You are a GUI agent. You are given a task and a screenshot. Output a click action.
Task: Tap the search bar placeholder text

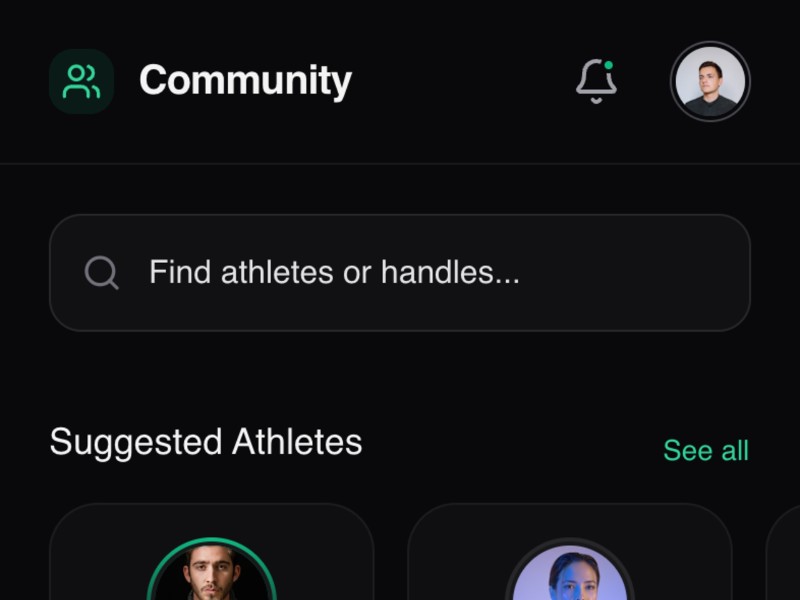(x=334, y=271)
